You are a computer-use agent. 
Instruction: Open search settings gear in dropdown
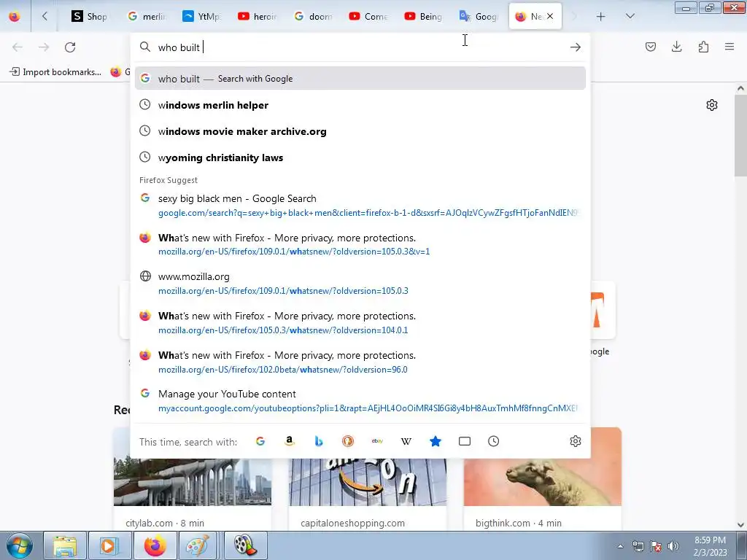click(x=576, y=441)
